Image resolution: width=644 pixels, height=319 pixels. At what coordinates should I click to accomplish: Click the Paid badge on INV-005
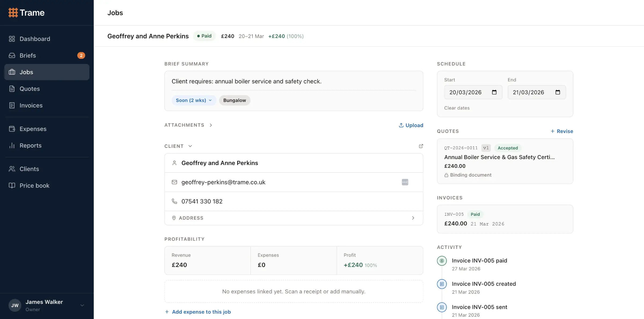coord(475,214)
